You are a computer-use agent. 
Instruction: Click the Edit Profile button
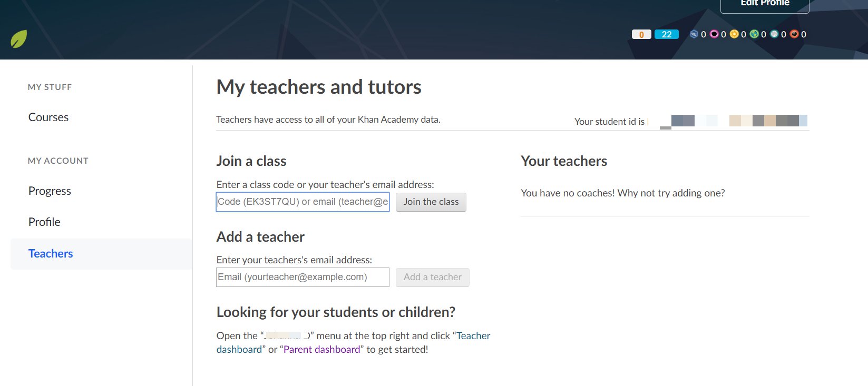click(x=765, y=4)
